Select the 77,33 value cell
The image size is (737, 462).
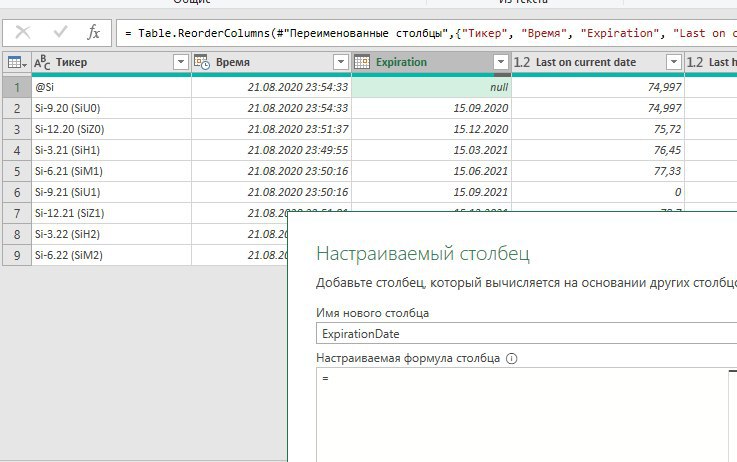(x=598, y=171)
